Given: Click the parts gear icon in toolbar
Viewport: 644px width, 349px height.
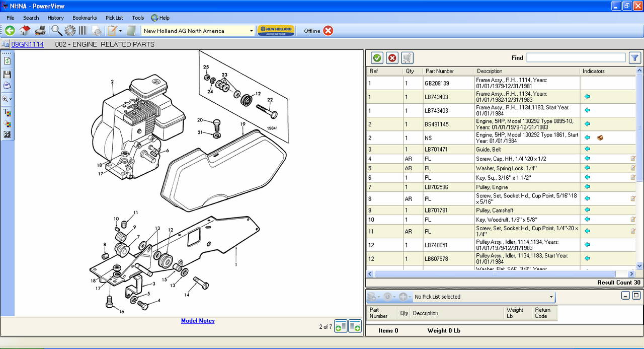Looking at the screenshot, I should click(70, 31).
